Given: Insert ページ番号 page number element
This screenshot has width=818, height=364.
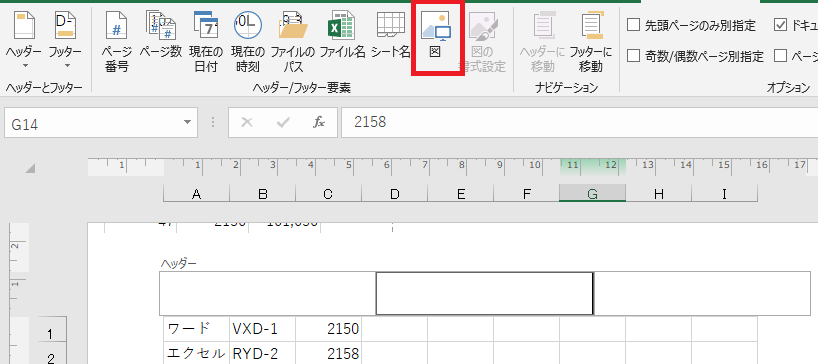Looking at the screenshot, I should pos(116,42).
